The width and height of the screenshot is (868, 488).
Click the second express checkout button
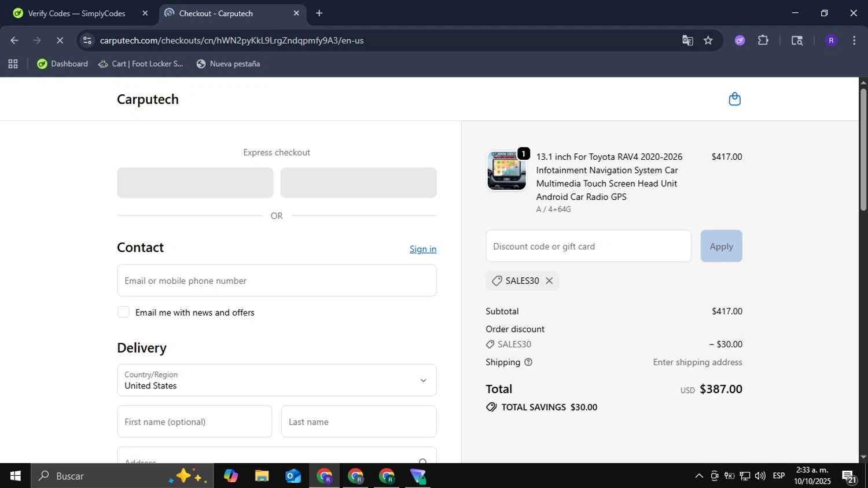click(x=358, y=183)
